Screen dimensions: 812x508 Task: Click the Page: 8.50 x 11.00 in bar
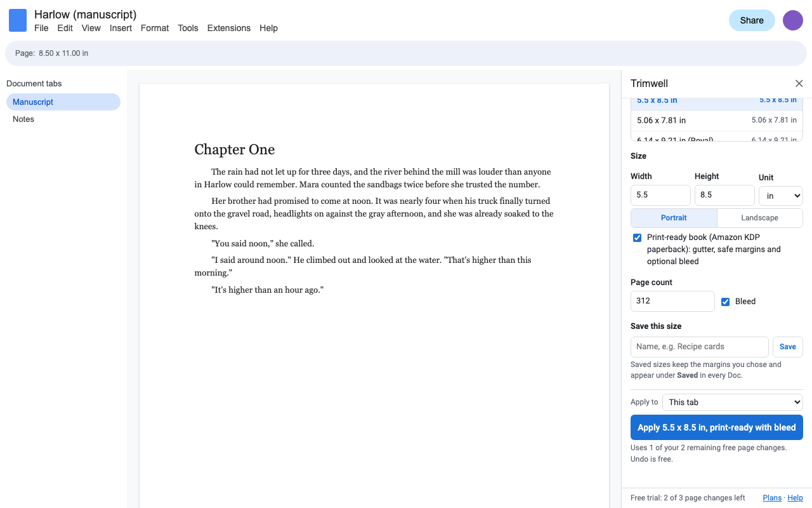[x=406, y=53]
